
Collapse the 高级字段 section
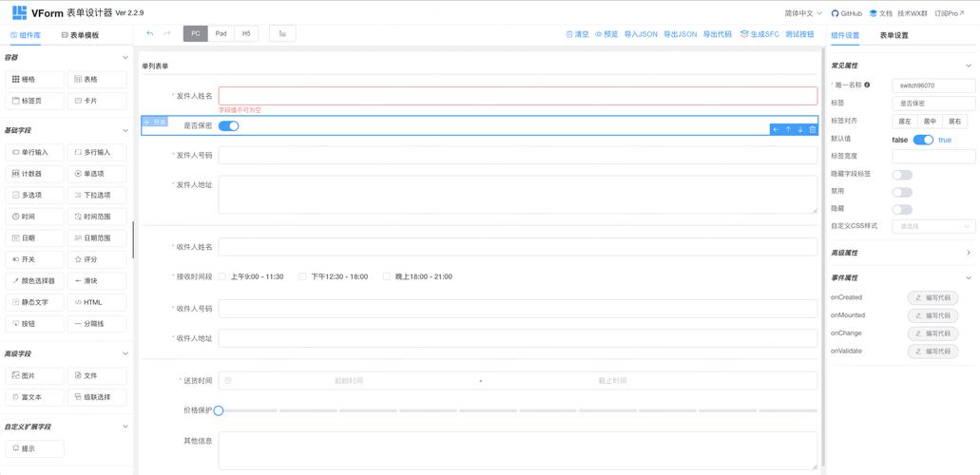[125, 353]
